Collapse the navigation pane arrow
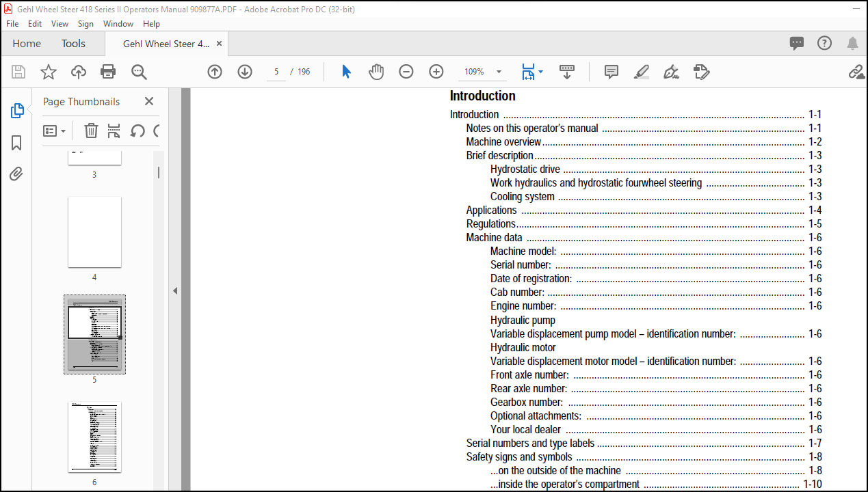The image size is (868, 492). tap(175, 290)
